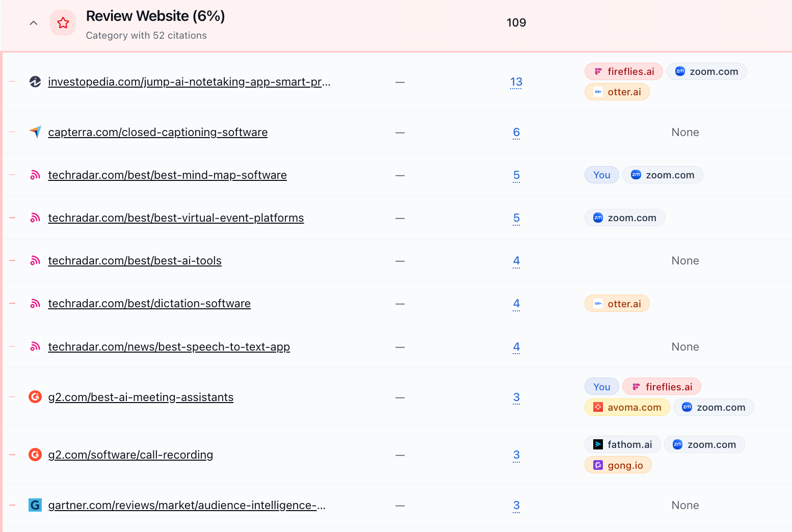The height and width of the screenshot is (532, 792).
Task: Click citation count 13 for Investopedia
Action: tap(516, 82)
